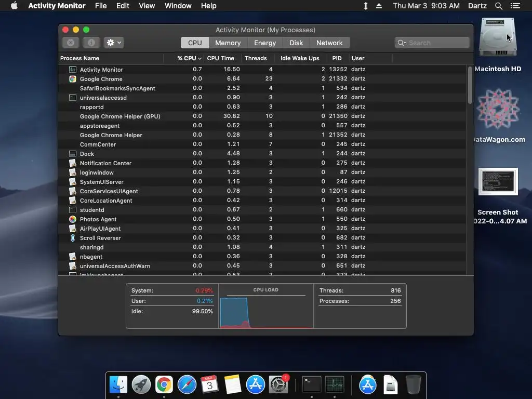Switch to the Disk tab
Viewport: 532px width, 399px height.
pos(296,43)
